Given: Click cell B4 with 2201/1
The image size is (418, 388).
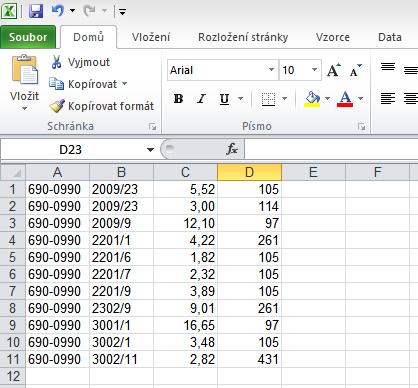Looking at the screenshot, I should pyautogui.click(x=121, y=240).
